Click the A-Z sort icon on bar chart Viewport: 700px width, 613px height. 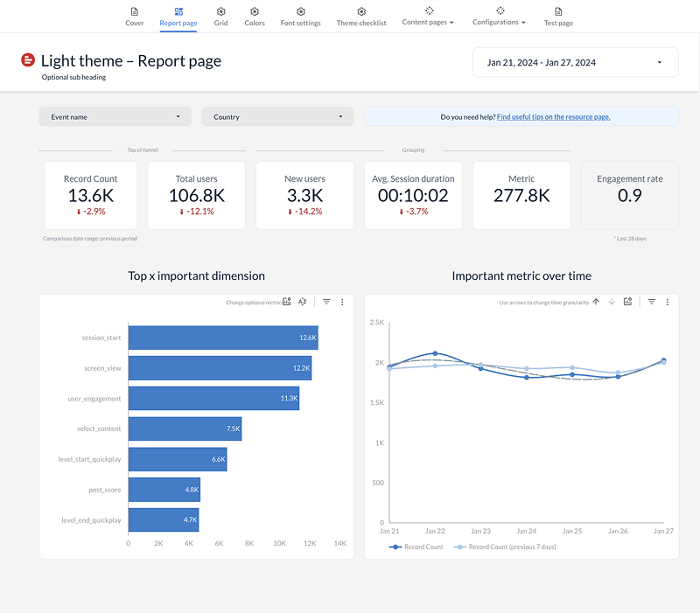[303, 302]
